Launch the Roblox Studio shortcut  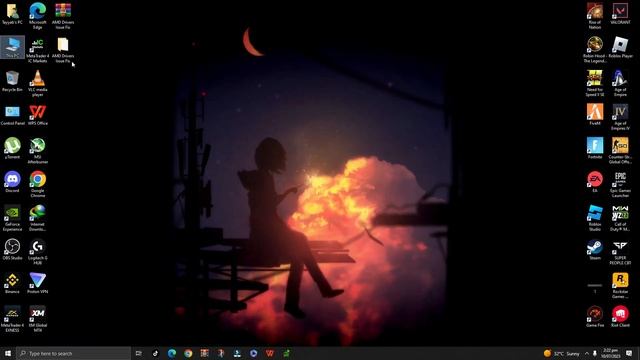pyautogui.click(x=595, y=218)
